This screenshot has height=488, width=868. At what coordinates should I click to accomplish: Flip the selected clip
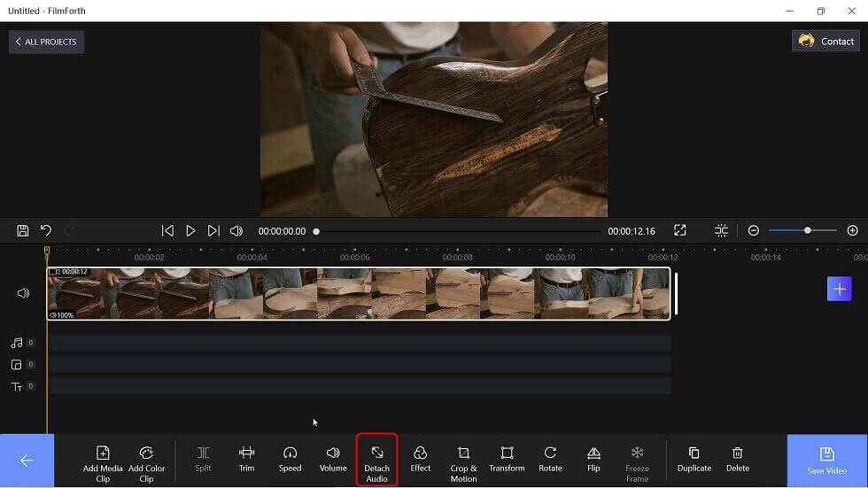tap(593, 460)
